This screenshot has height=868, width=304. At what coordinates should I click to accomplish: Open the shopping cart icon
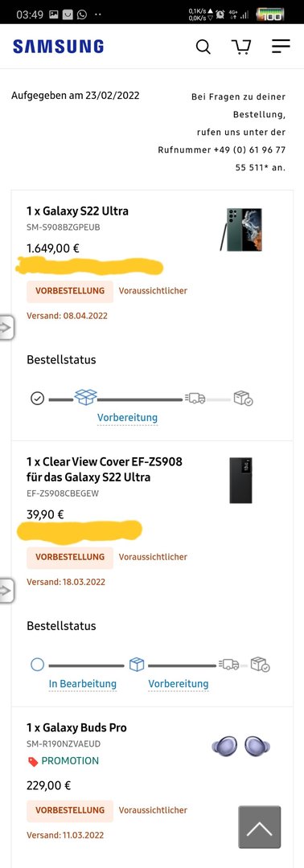tap(241, 47)
